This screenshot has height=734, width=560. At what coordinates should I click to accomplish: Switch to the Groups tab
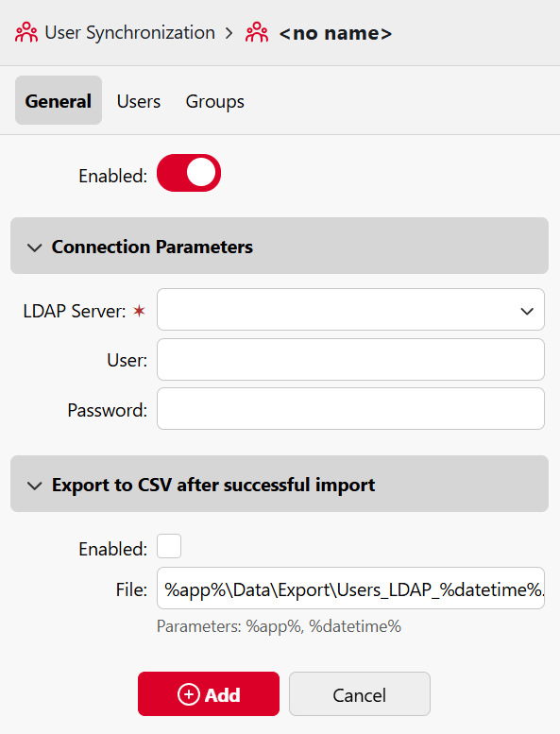(214, 101)
